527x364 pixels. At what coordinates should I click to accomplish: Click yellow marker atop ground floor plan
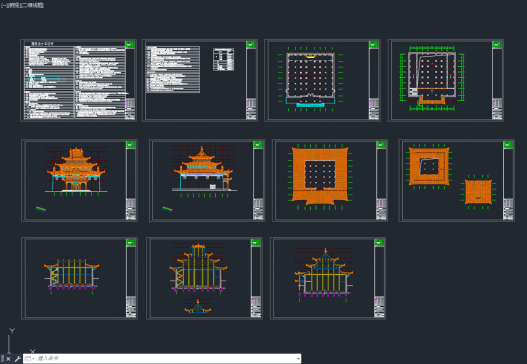pos(311,57)
